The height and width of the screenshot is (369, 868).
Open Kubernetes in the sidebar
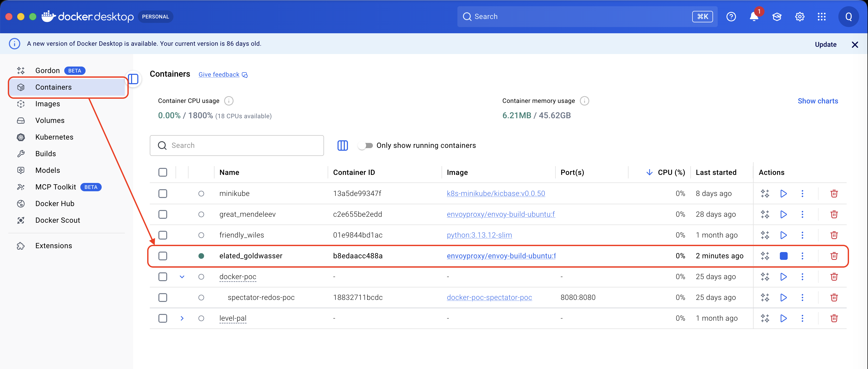67,137
